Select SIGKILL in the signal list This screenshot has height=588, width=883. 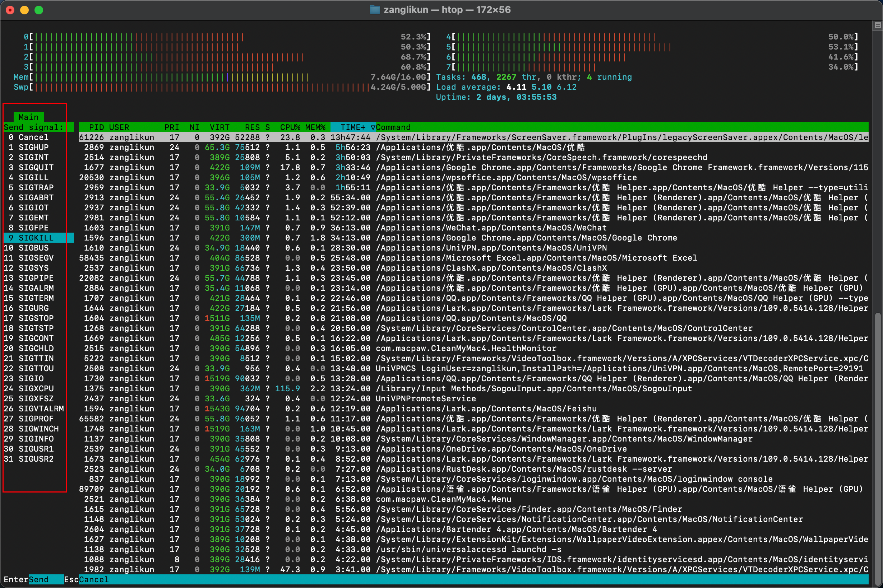36,238
